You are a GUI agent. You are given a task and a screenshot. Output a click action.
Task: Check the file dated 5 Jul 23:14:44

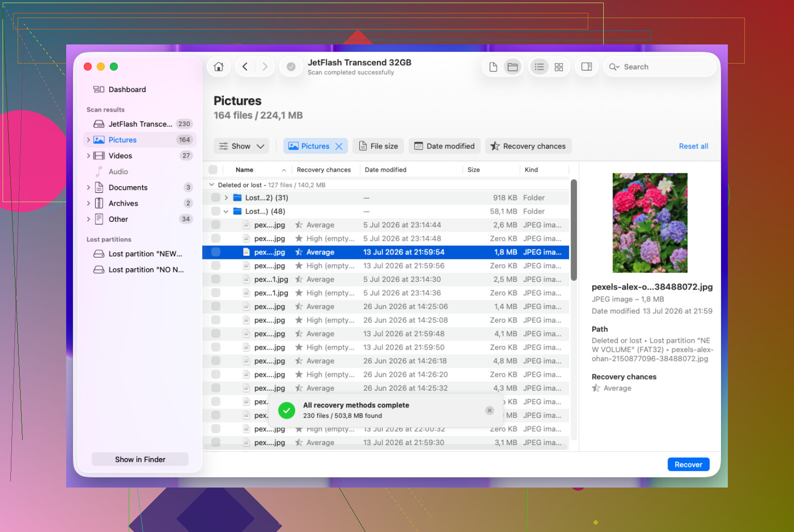[x=216, y=225]
